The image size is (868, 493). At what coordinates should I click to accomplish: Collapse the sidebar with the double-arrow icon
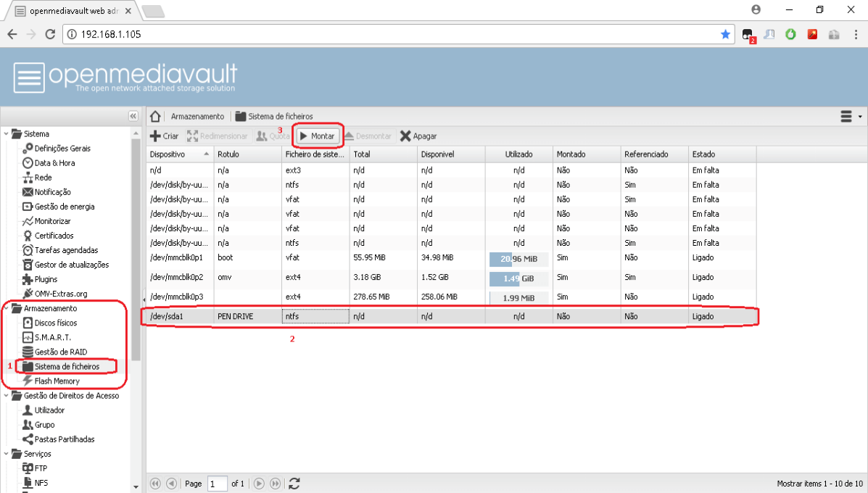pyautogui.click(x=133, y=116)
